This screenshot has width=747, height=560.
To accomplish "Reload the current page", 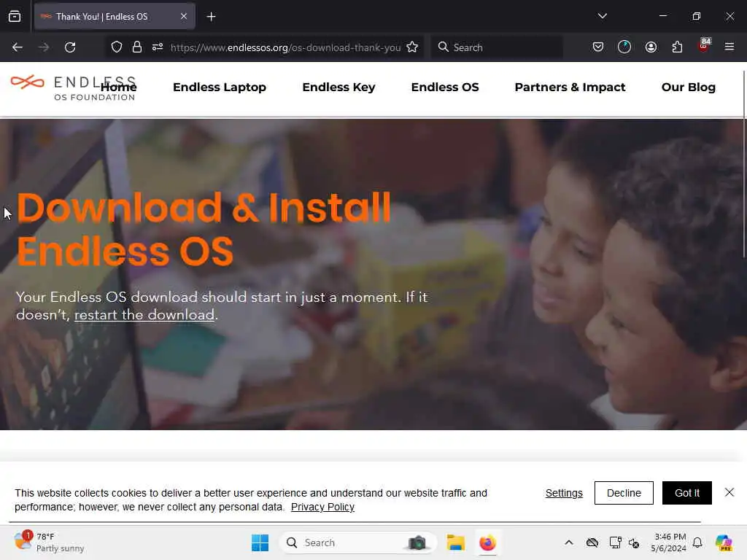I will (70, 47).
